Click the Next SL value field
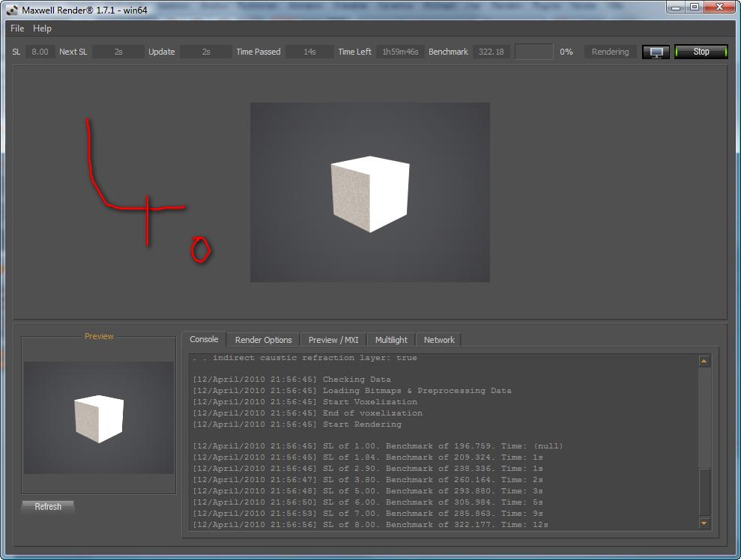741x560 pixels. 118,52
